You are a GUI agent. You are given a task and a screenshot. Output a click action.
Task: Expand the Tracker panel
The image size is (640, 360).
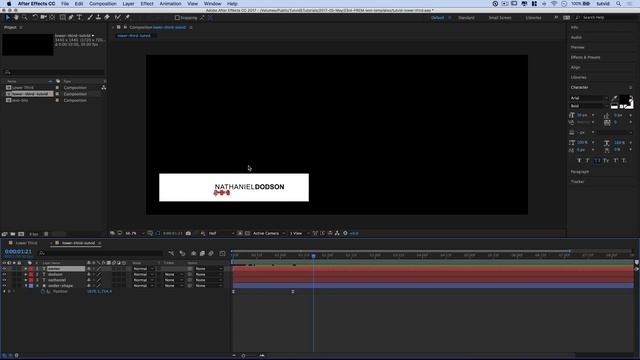point(578,182)
